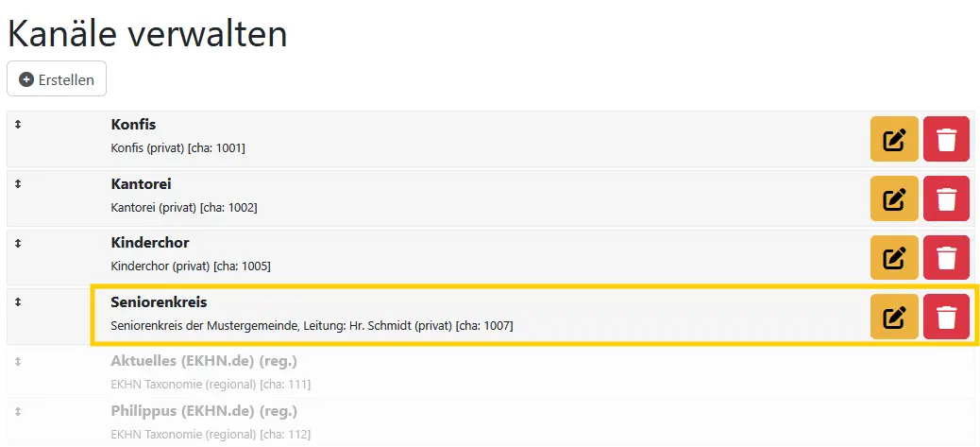Edit the Konfis channel

pos(894,140)
